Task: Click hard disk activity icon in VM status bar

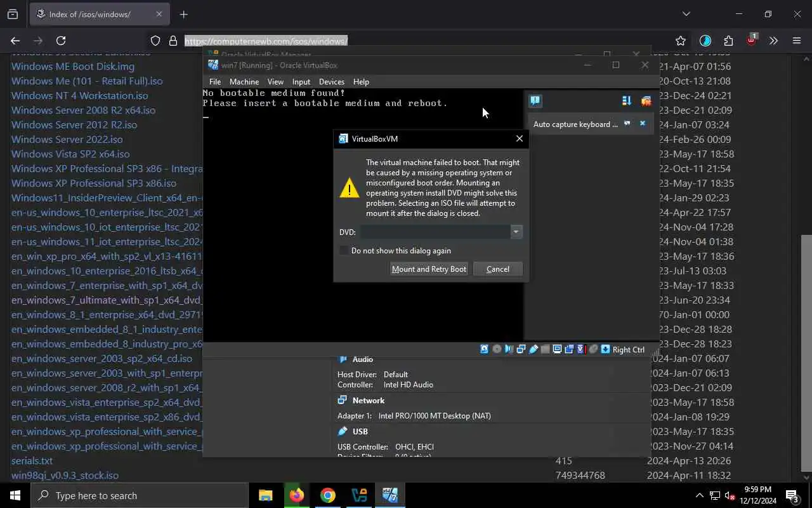Action: click(x=485, y=349)
